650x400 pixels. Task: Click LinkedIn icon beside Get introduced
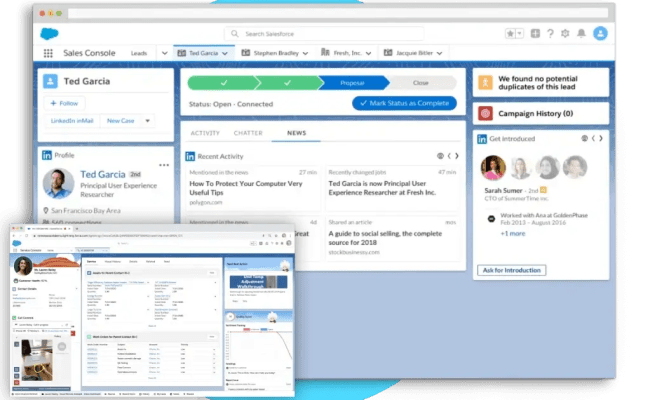click(482, 139)
